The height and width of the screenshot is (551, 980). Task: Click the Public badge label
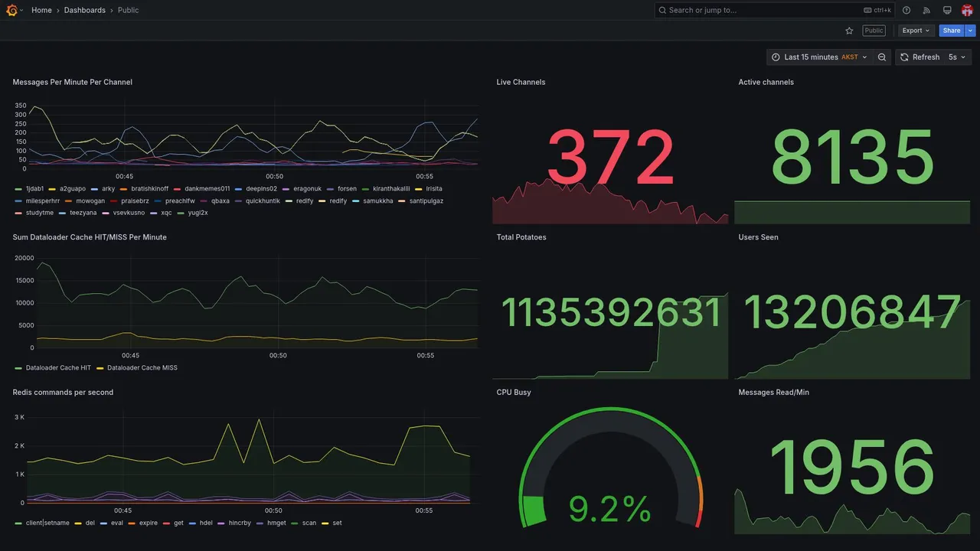coord(874,31)
